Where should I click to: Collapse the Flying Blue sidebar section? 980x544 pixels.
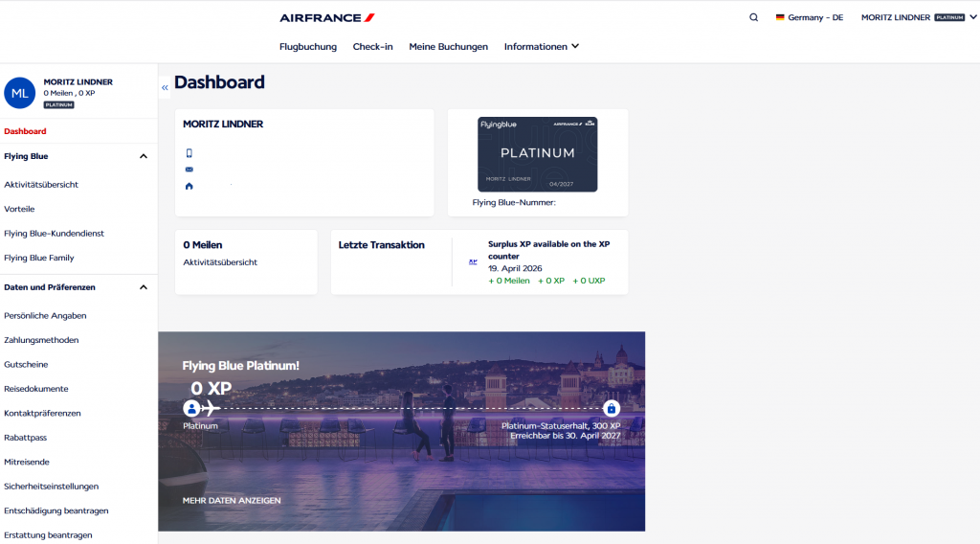click(144, 156)
